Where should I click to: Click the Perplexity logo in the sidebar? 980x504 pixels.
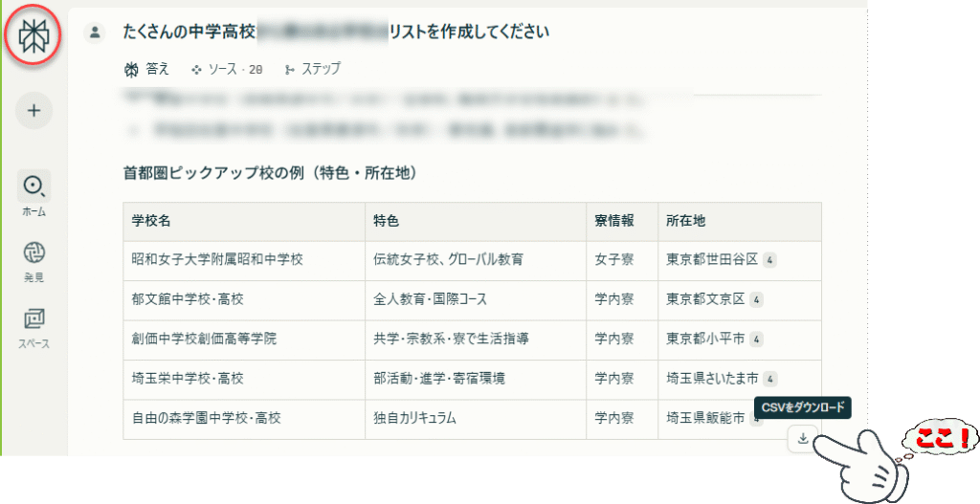pos(33,35)
